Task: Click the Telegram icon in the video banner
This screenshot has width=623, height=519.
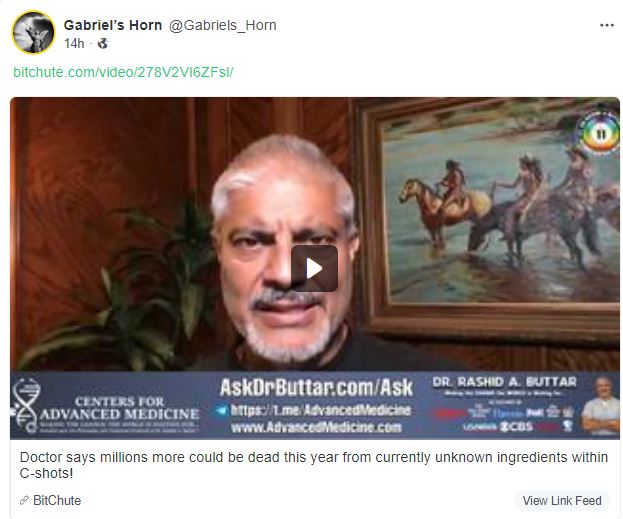Action: [221, 410]
